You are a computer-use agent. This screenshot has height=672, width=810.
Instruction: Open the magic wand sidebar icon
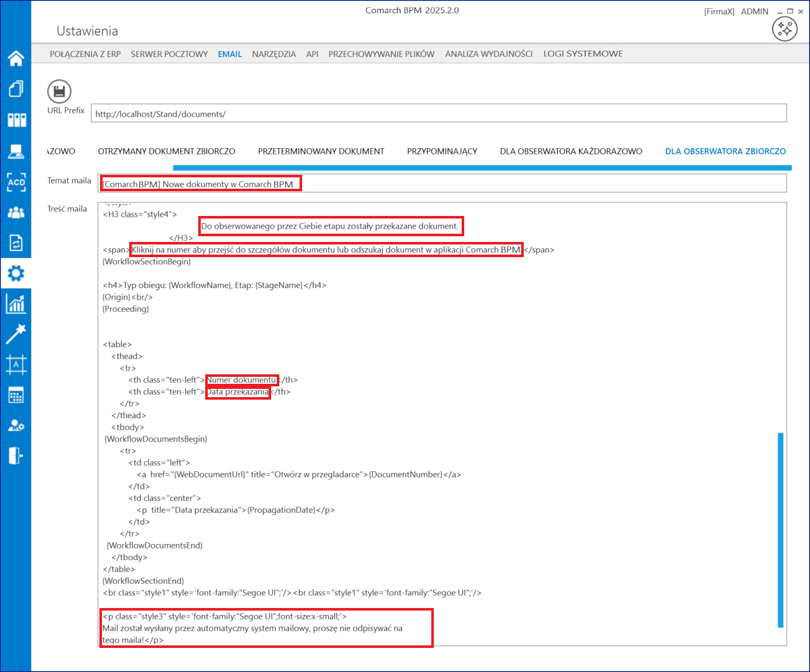coord(16,334)
